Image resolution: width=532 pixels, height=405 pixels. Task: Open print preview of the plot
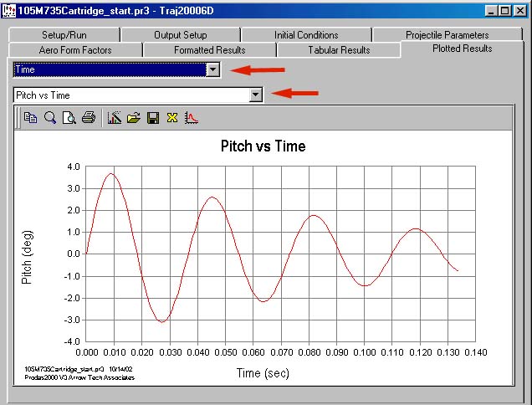(x=69, y=118)
